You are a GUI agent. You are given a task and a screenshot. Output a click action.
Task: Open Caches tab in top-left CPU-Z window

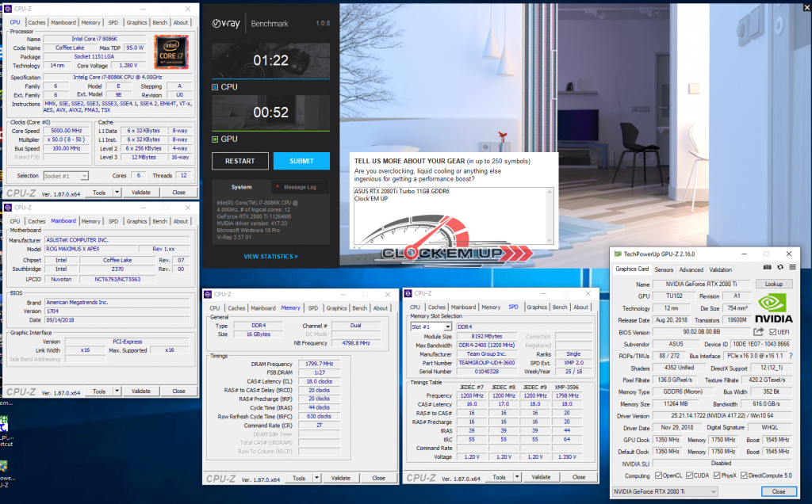click(x=36, y=23)
